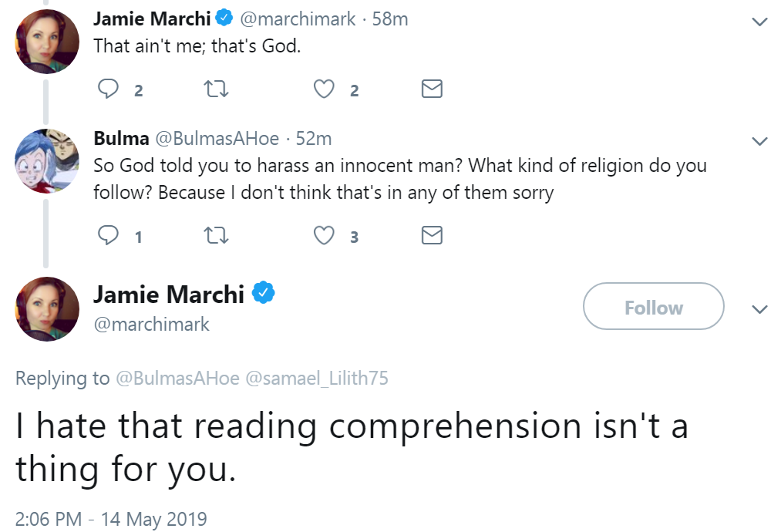Open the @BulmasAHoe mention in reply line

click(x=177, y=378)
